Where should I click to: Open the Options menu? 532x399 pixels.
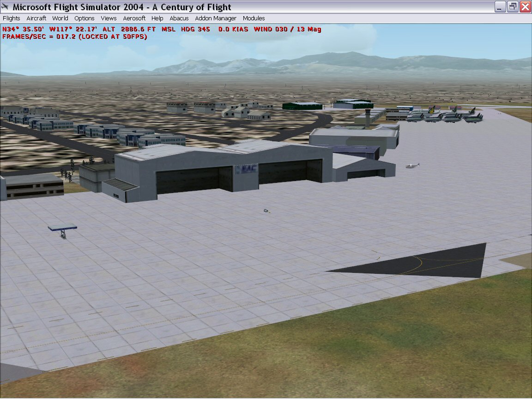pyautogui.click(x=84, y=18)
